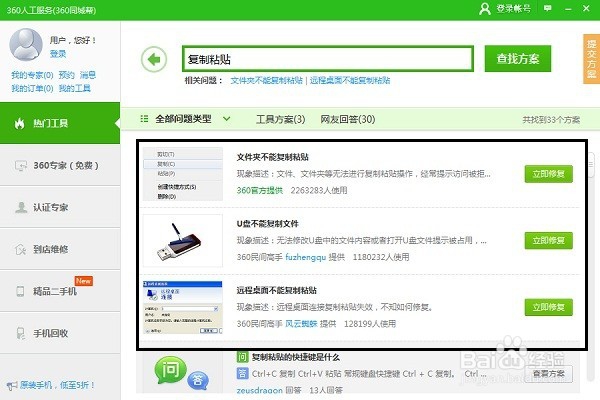The image size is (600, 400).
Task: Click the remote desktop thumbnail
Action: click(x=183, y=307)
